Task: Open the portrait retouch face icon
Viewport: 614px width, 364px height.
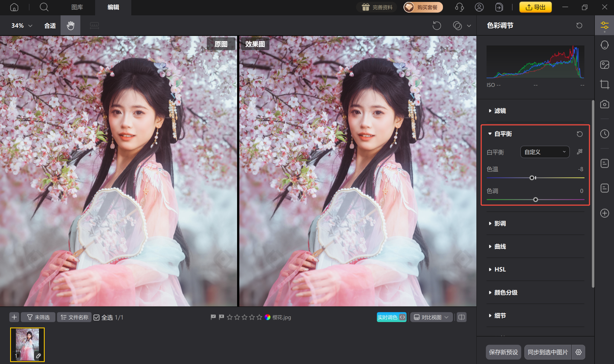Action: click(604, 45)
